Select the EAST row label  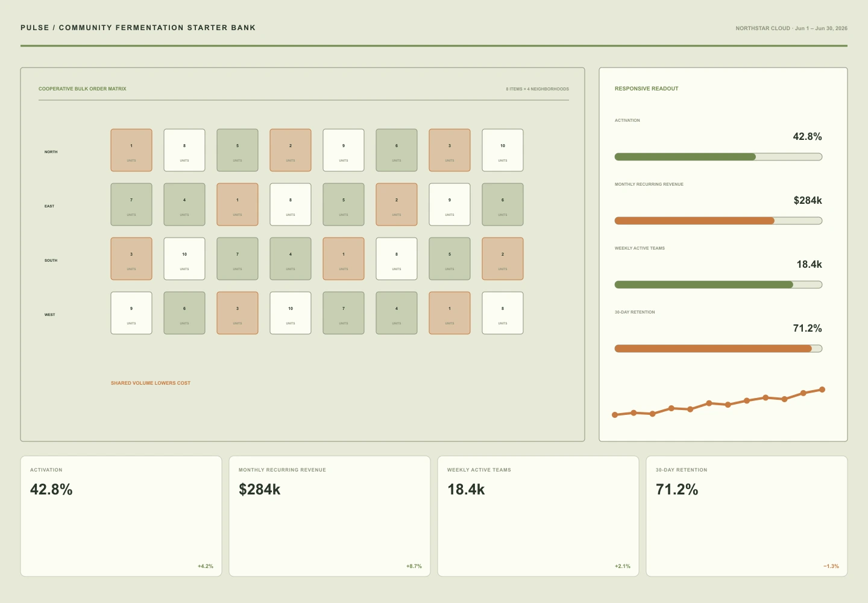pos(49,206)
